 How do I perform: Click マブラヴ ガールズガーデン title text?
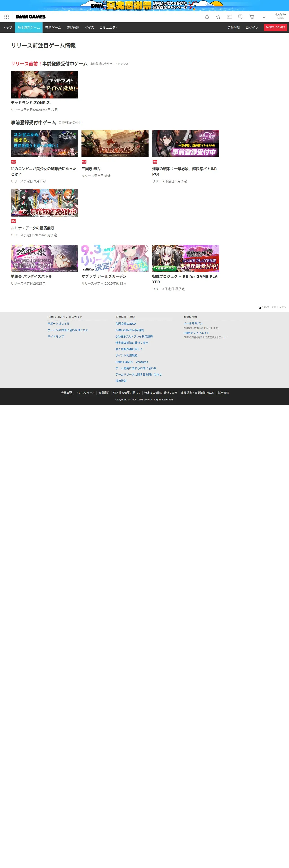104,277
